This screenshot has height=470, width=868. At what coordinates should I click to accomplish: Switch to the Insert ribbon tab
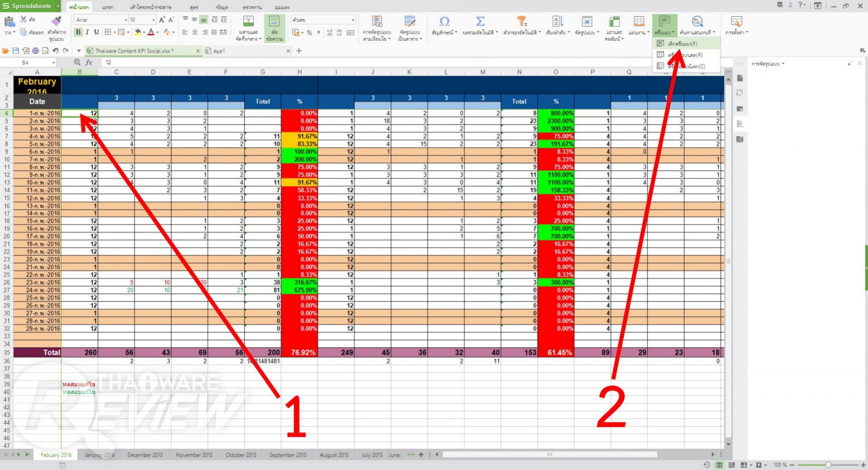(108, 7)
